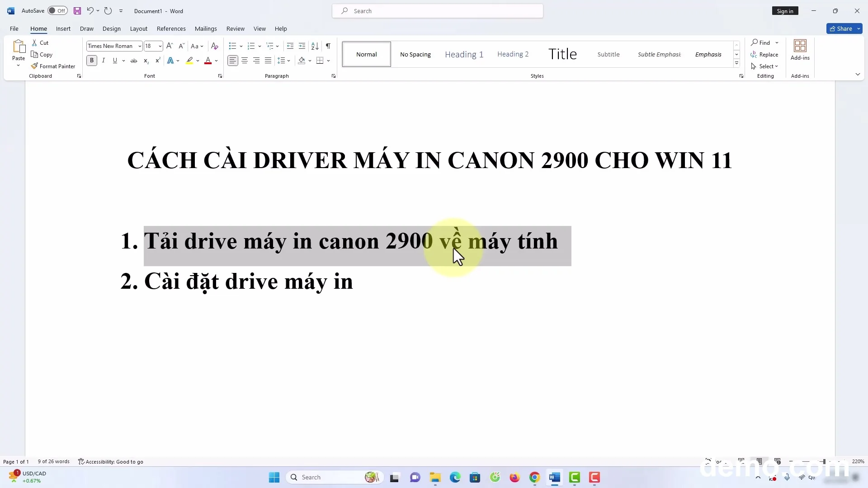Apply red font color button
The height and width of the screenshot is (488, 868).
pos(208,61)
